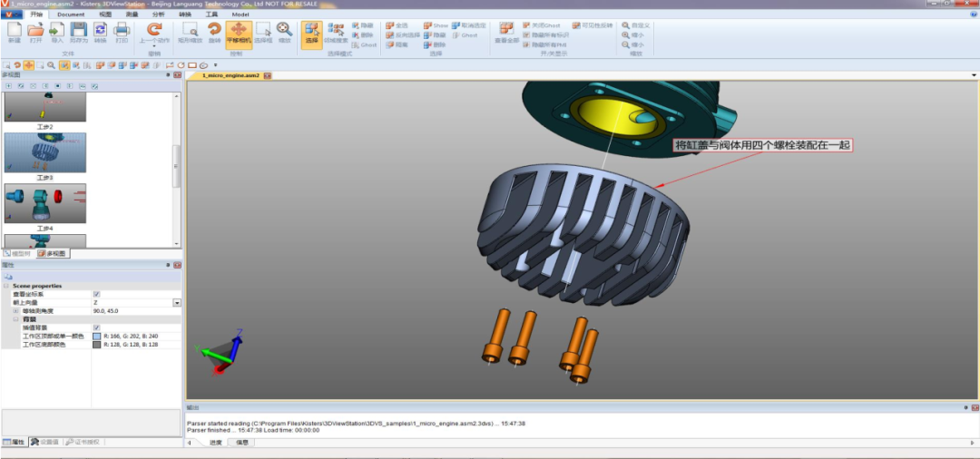Switch to the 开始 ribbon tab
The width and height of the screenshot is (980, 459).
click(x=37, y=14)
